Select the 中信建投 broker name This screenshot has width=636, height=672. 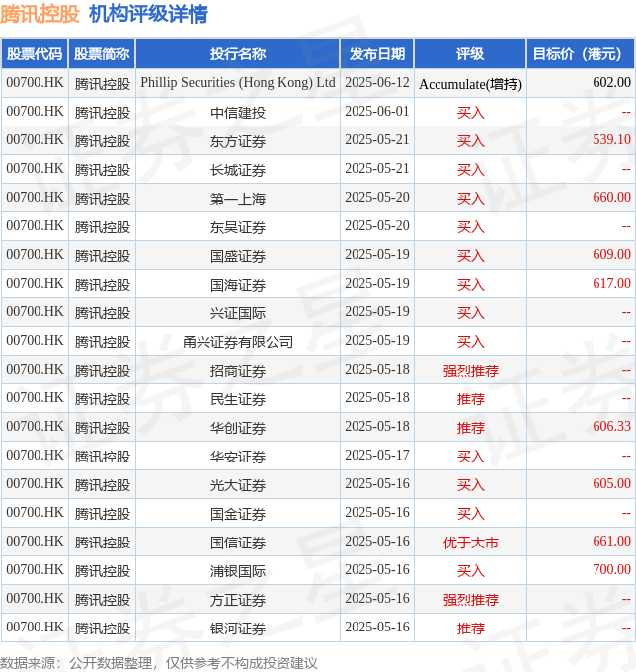point(238,113)
